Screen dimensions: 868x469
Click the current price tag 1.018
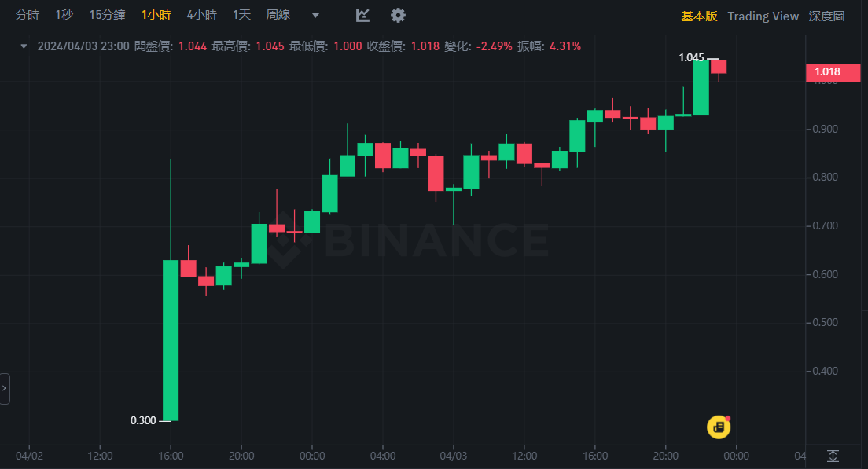[x=833, y=72]
